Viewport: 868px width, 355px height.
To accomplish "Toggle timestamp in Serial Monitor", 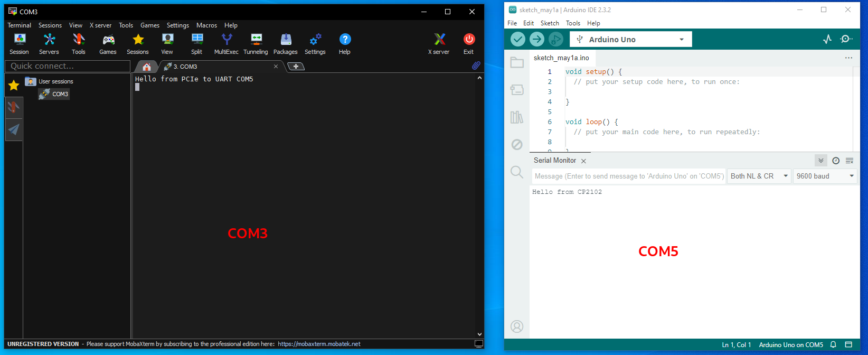I will [836, 161].
